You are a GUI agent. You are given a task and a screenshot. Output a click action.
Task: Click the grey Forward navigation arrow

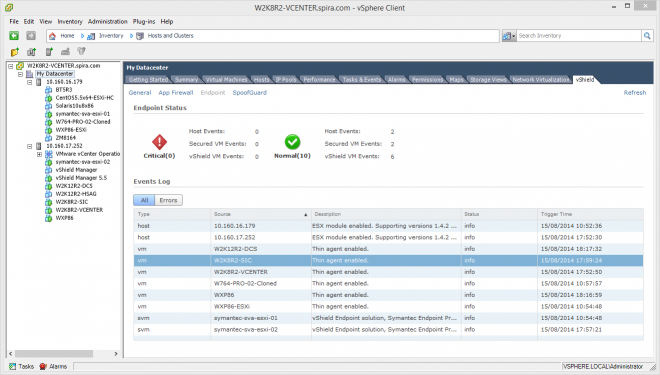pos(31,36)
